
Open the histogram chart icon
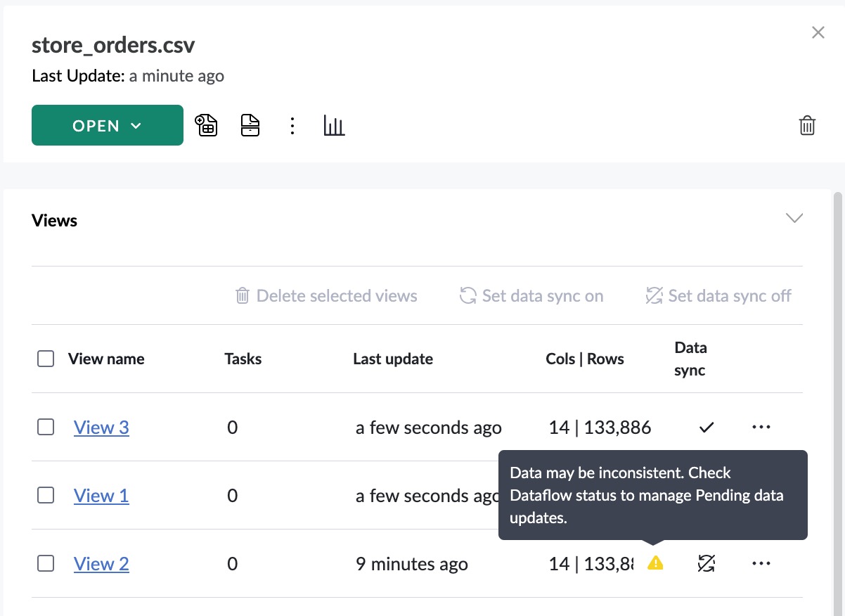[334, 125]
